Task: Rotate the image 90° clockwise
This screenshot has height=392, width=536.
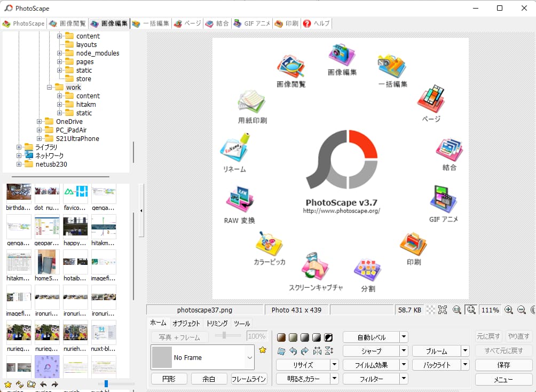Action: [x=305, y=351]
